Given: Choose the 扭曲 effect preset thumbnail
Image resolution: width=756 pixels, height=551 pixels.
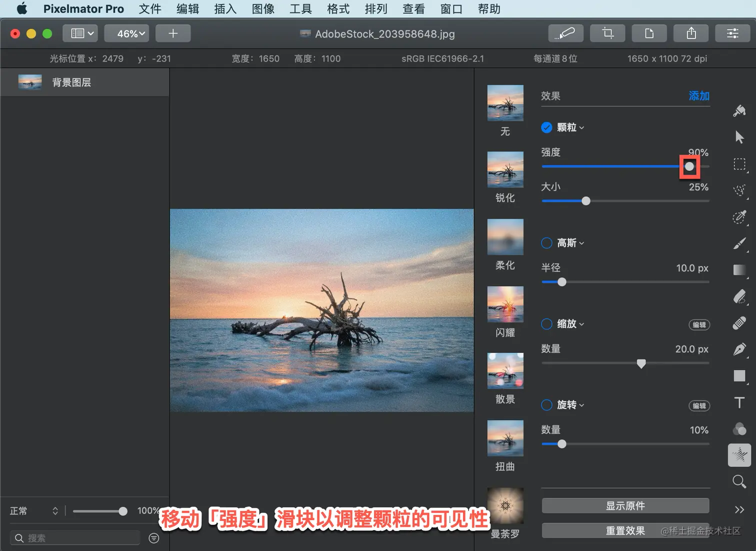Looking at the screenshot, I should tap(505, 438).
